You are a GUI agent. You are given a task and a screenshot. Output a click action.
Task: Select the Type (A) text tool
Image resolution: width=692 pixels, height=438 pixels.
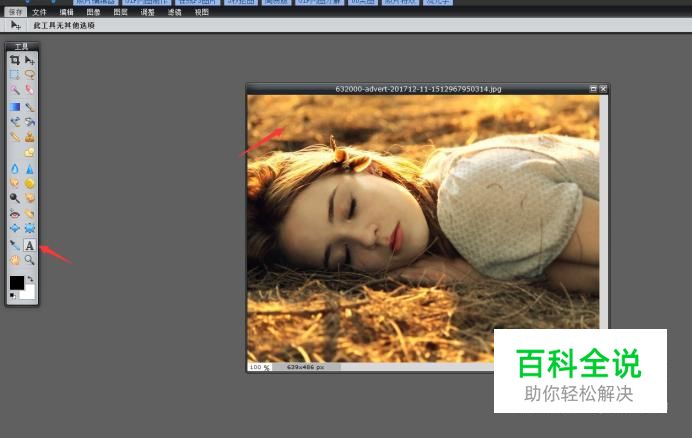[30, 245]
